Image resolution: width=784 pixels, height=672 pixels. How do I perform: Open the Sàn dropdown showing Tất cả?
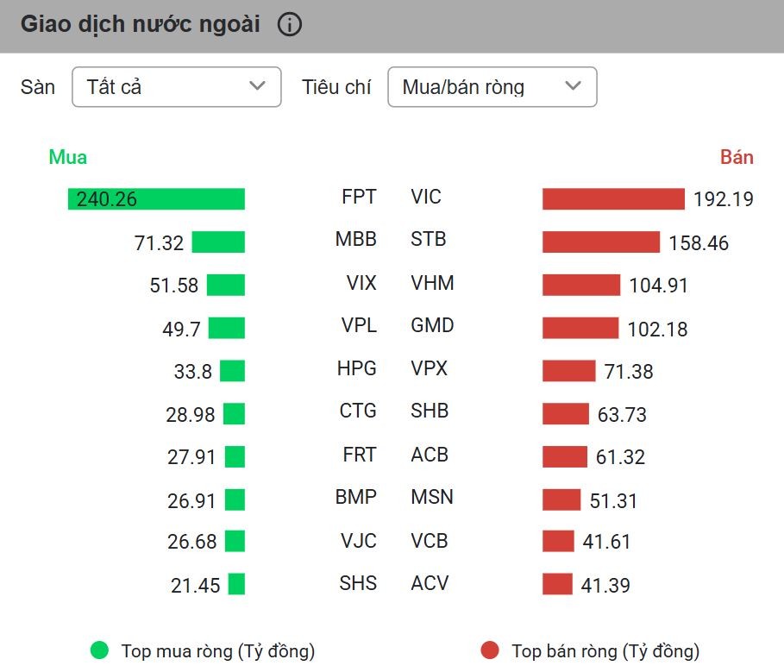point(176,87)
